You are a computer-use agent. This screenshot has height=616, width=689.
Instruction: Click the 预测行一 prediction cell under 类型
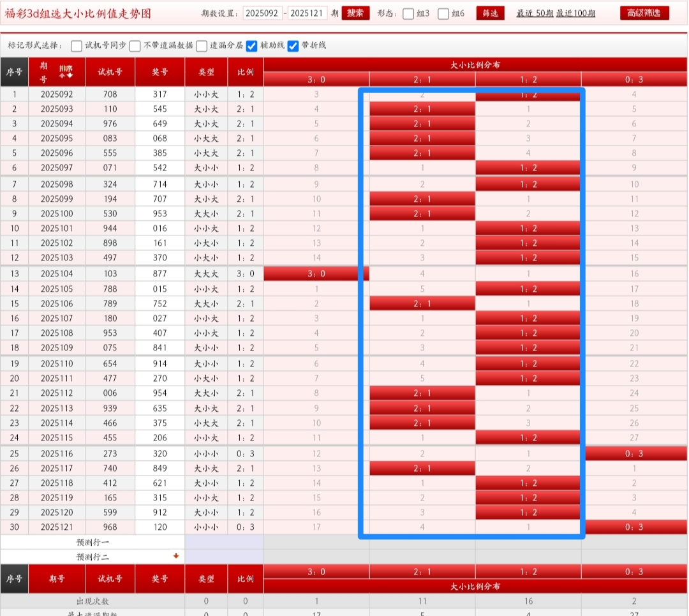tap(206, 542)
